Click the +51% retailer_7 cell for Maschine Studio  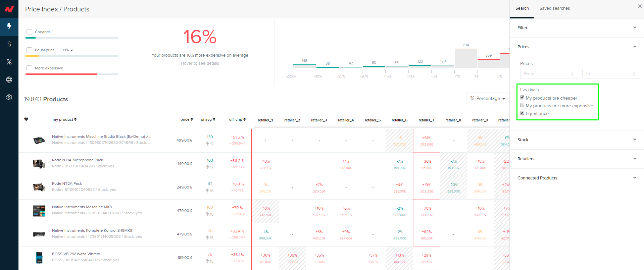click(x=427, y=141)
